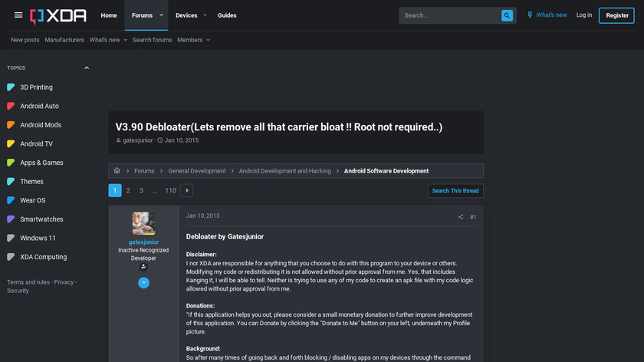The height and width of the screenshot is (362, 644).
Task: Click the blue search magnifier button
Action: coord(507,15)
